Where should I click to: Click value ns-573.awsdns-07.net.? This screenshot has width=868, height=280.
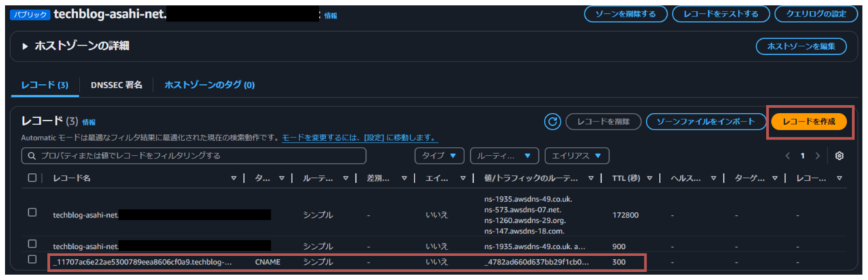(524, 209)
